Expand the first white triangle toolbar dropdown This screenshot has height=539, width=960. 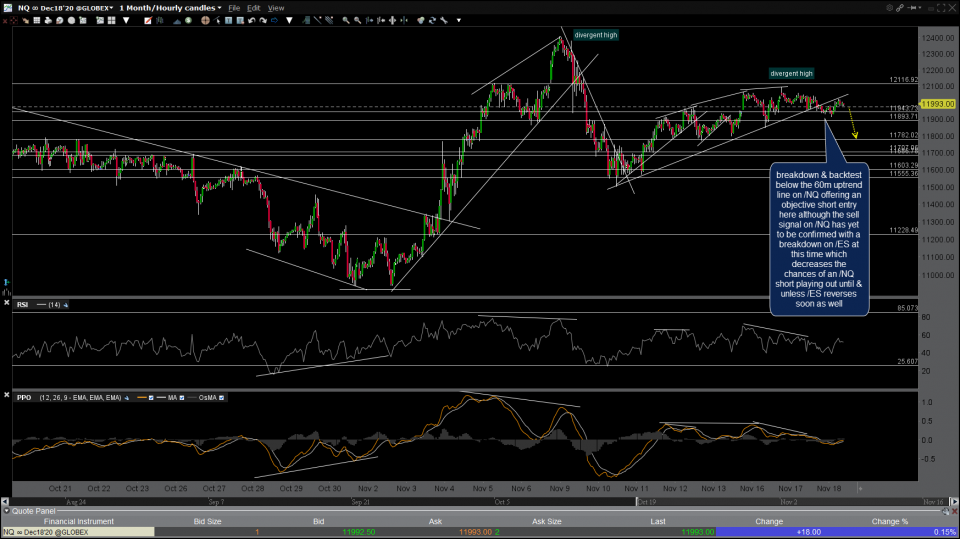coord(126,20)
